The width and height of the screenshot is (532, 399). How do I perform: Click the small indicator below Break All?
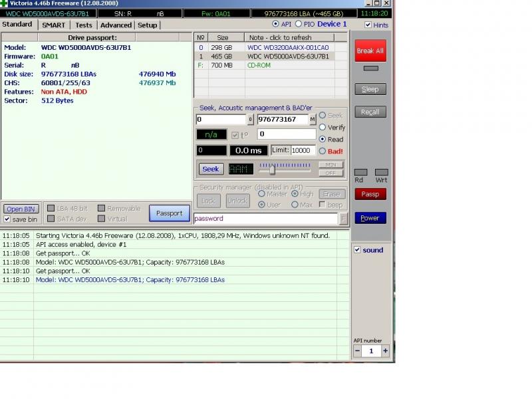[x=370, y=68]
